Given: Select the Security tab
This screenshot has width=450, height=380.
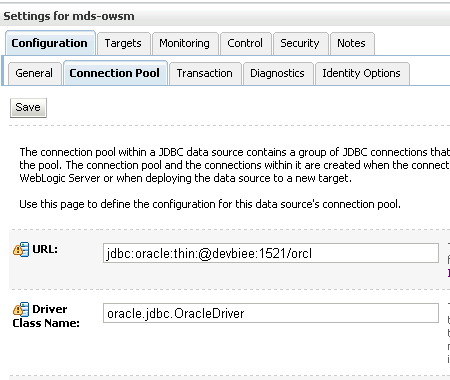Looking at the screenshot, I should (x=300, y=43).
